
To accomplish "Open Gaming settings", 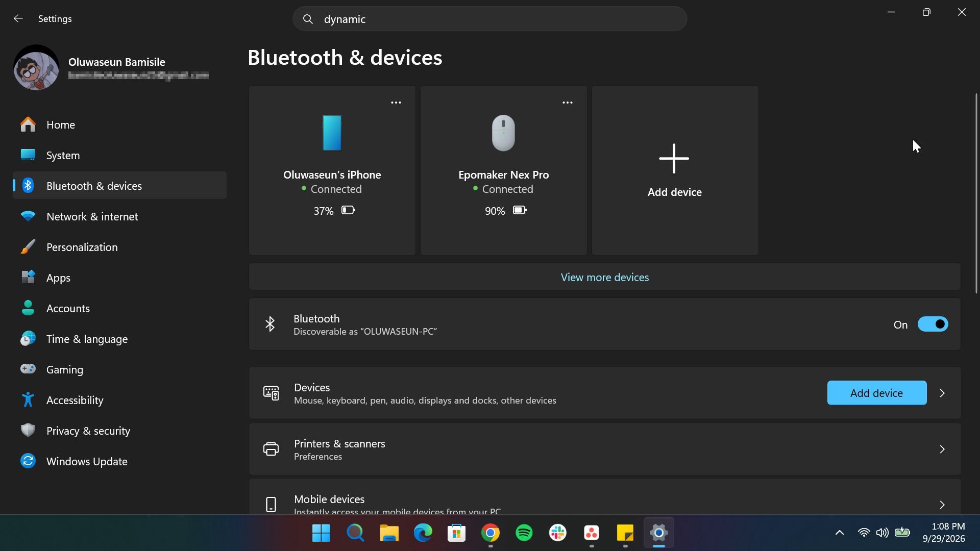I will coord(119,369).
